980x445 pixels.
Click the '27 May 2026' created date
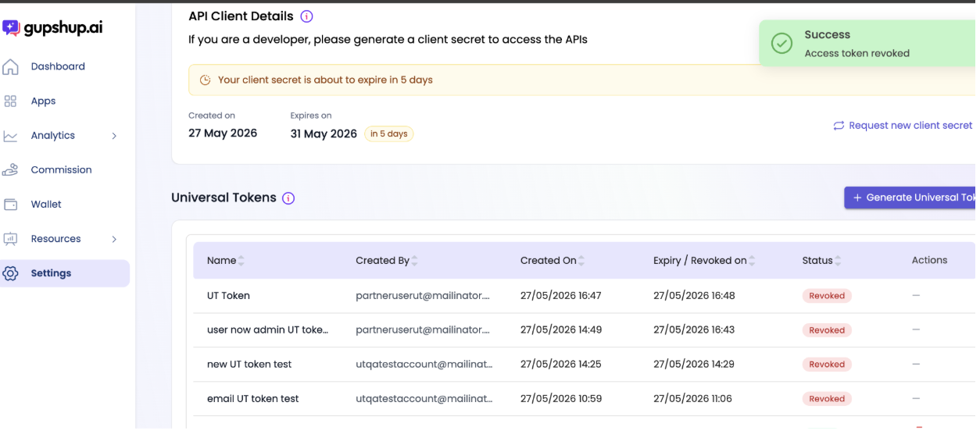(x=223, y=133)
